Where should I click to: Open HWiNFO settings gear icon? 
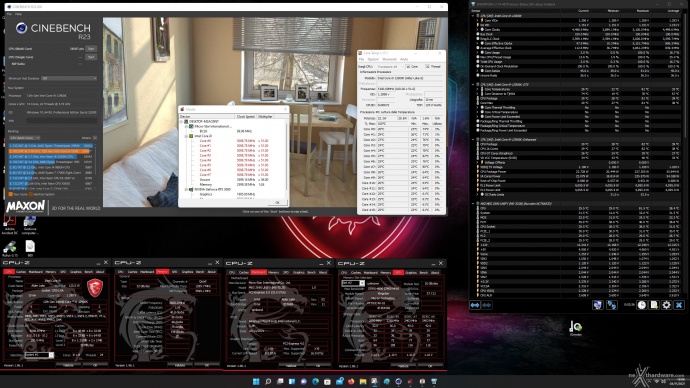click(666, 305)
